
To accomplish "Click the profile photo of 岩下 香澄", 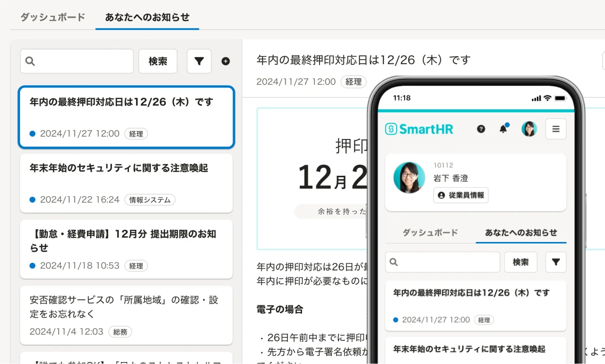I will [409, 177].
